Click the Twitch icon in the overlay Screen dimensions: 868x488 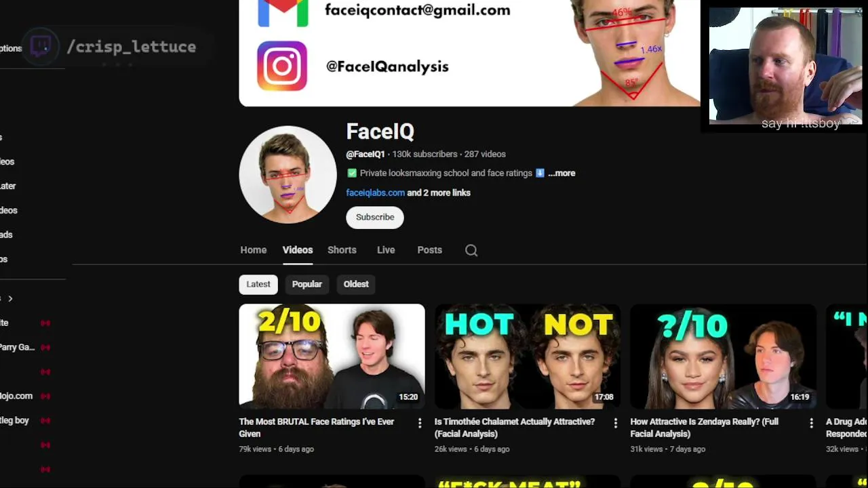point(41,47)
